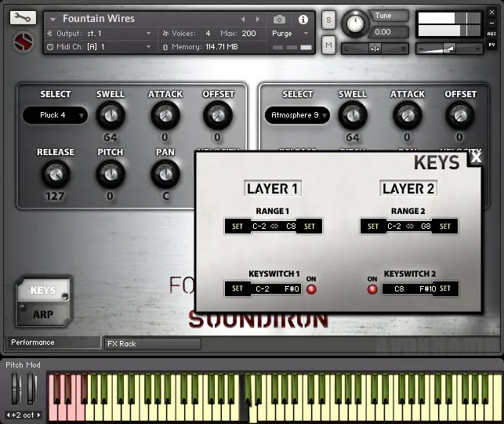Open snapshot view camera icon
The width and height of the screenshot is (504, 424).
[x=279, y=20]
